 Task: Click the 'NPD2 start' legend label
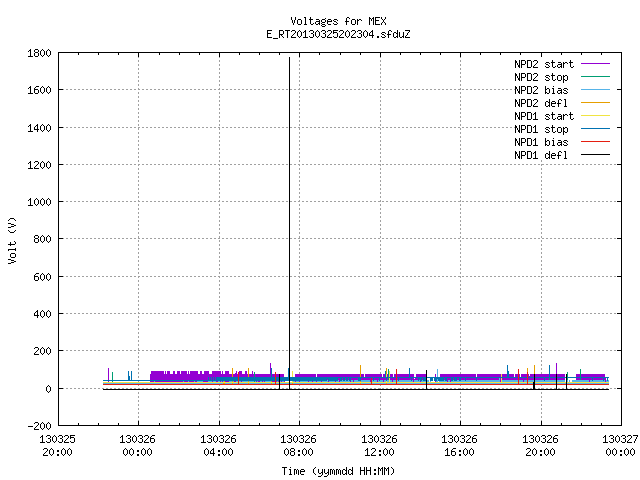coord(544,64)
